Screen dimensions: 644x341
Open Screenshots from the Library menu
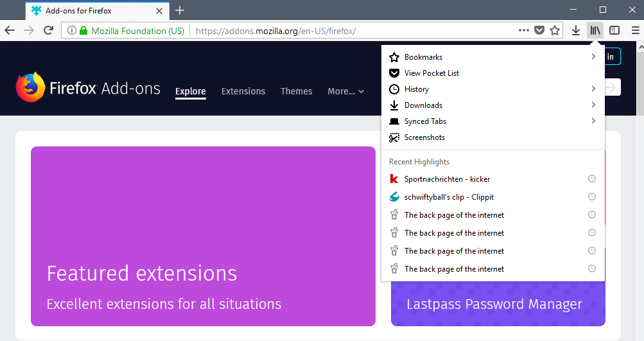click(x=493, y=137)
